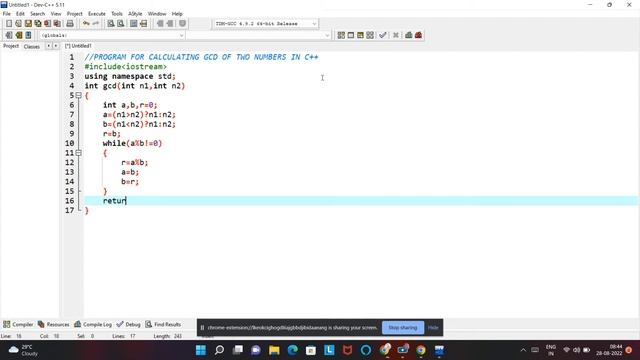The height and width of the screenshot is (360, 640).
Task: Switch to the Project tab
Action: 11,46
